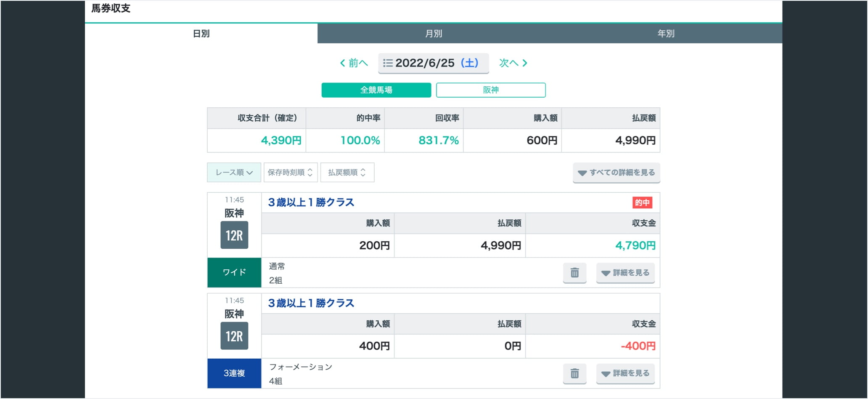Switch to the 年別 tab
This screenshot has height=399, width=868.
[x=666, y=34]
